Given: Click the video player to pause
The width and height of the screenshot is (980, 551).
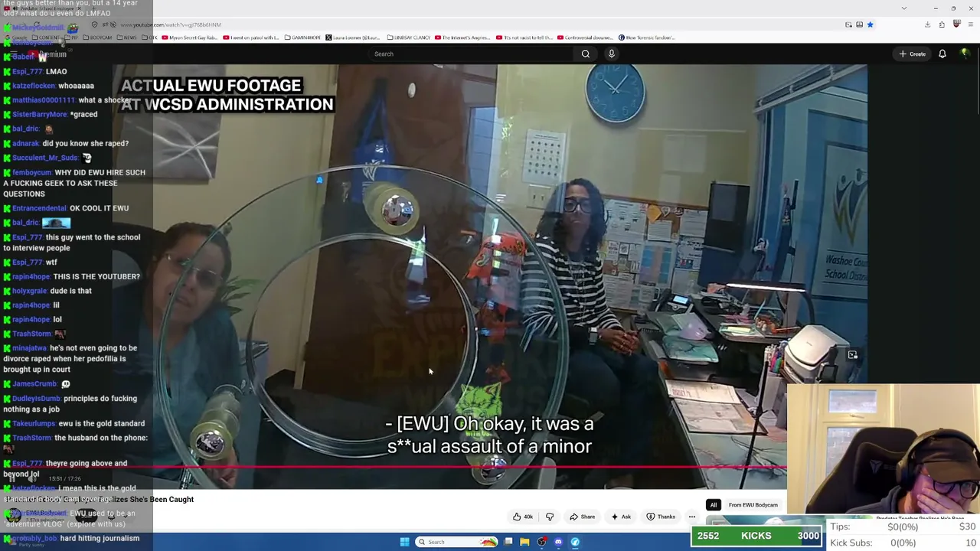Looking at the screenshot, I should point(490,275).
